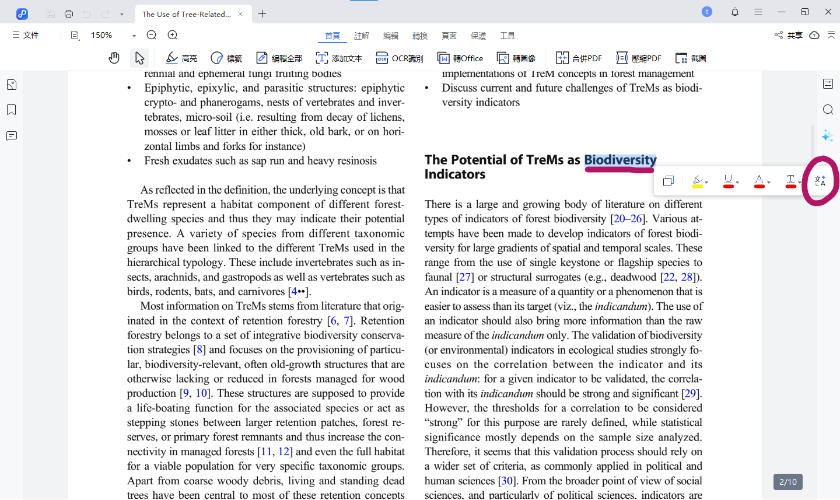Select the 工具 (Tools) ribbon tab

point(507,35)
